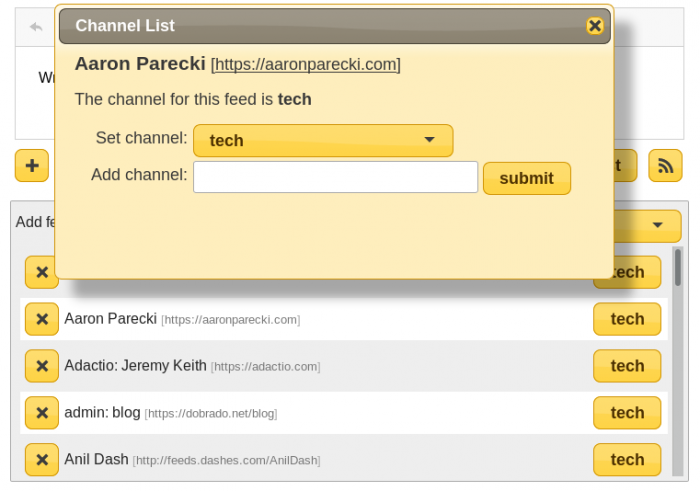Remove the Anil Dash feed

[42, 460]
